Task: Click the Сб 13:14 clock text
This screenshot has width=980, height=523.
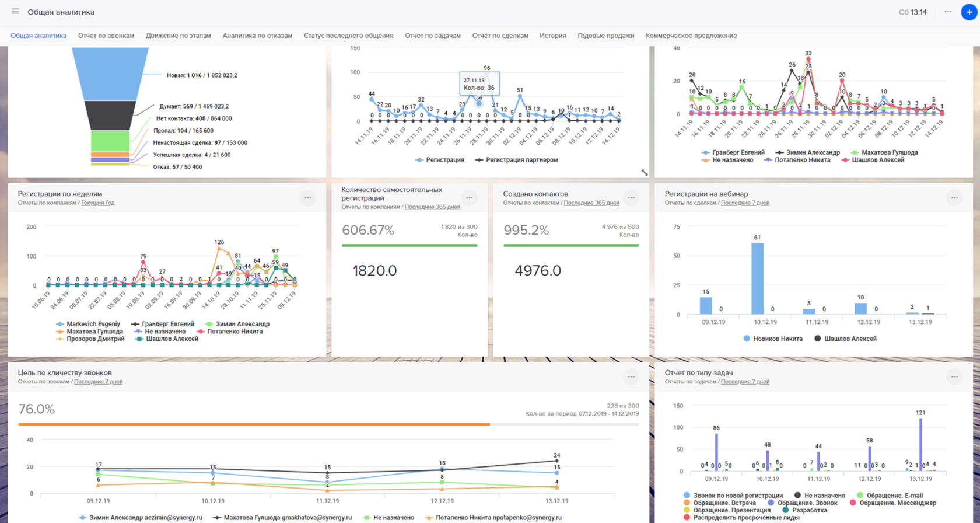Action: click(913, 12)
